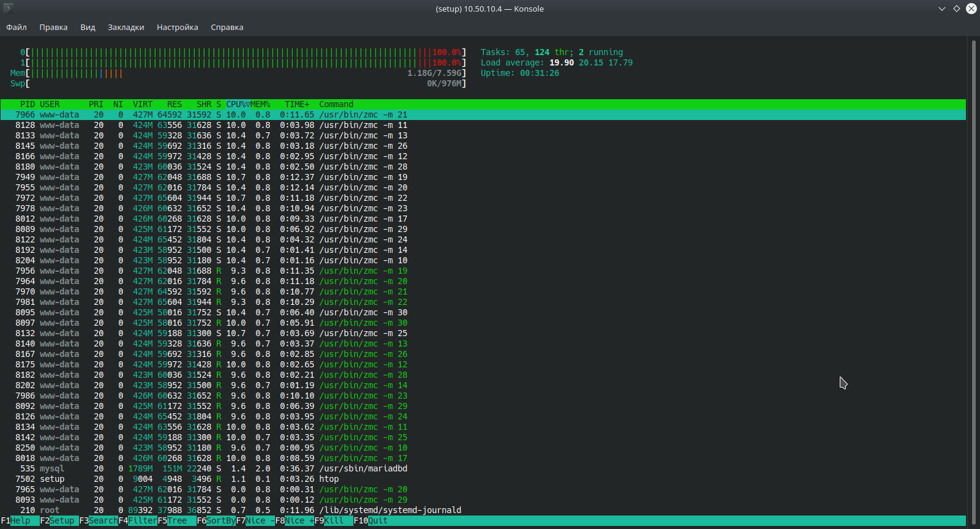Click the Load average text
980x529 pixels.
[x=557, y=62]
